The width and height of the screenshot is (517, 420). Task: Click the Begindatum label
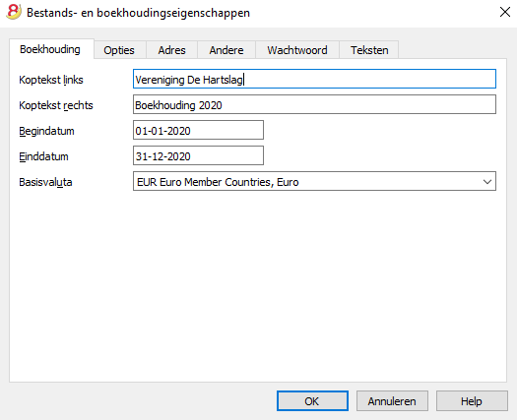(46, 131)
